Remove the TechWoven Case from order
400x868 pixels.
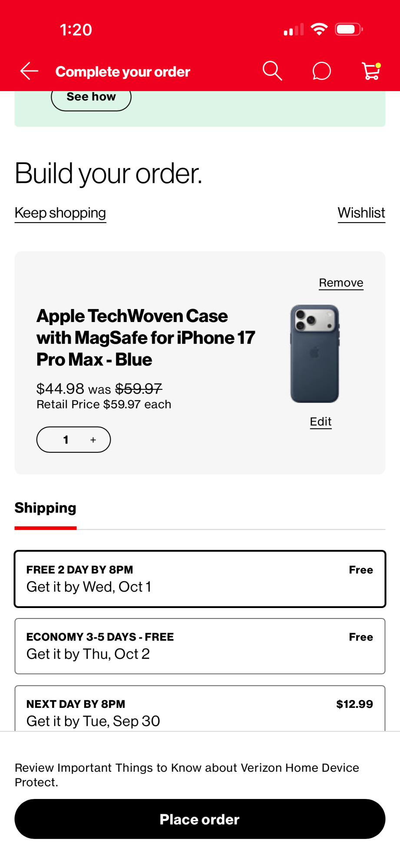(x=341, y=283)
